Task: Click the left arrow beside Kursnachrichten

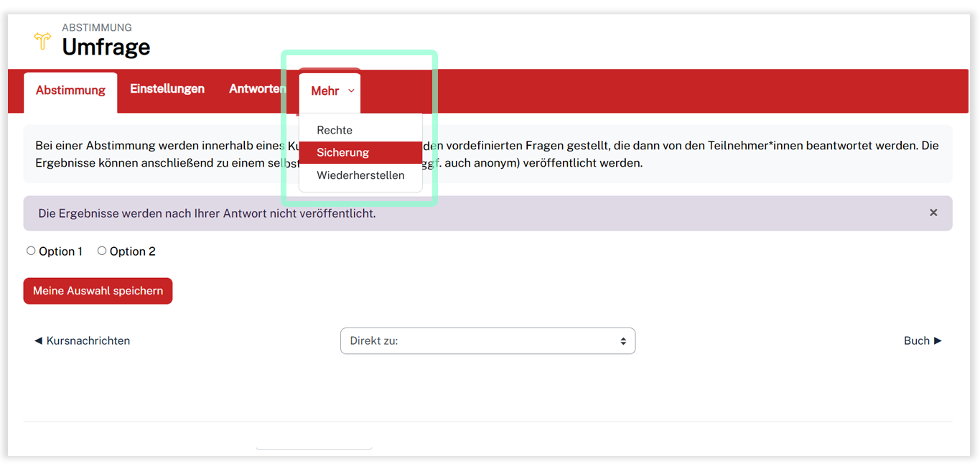Action: [x=39, y=341]
